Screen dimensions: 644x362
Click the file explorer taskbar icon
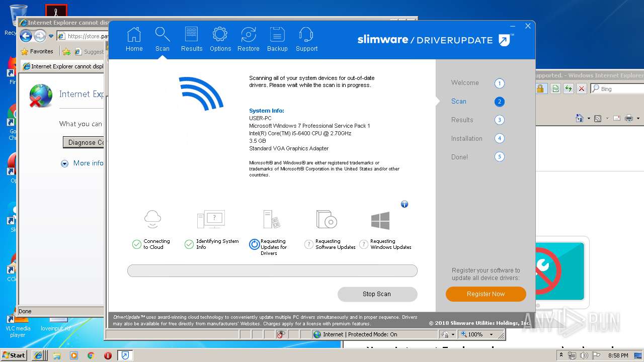[57, 355]
